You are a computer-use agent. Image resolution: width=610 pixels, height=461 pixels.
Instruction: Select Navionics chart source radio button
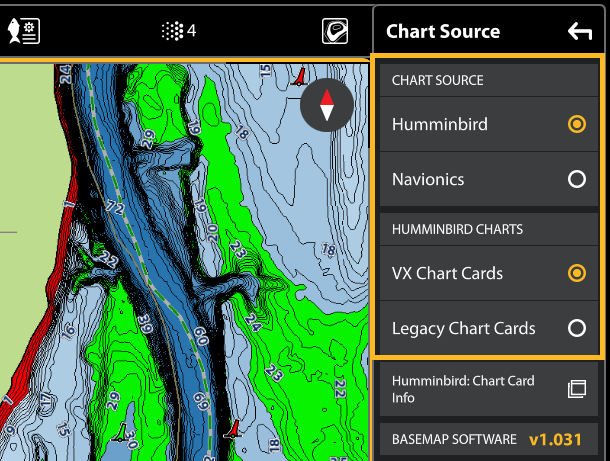(577, 179)
